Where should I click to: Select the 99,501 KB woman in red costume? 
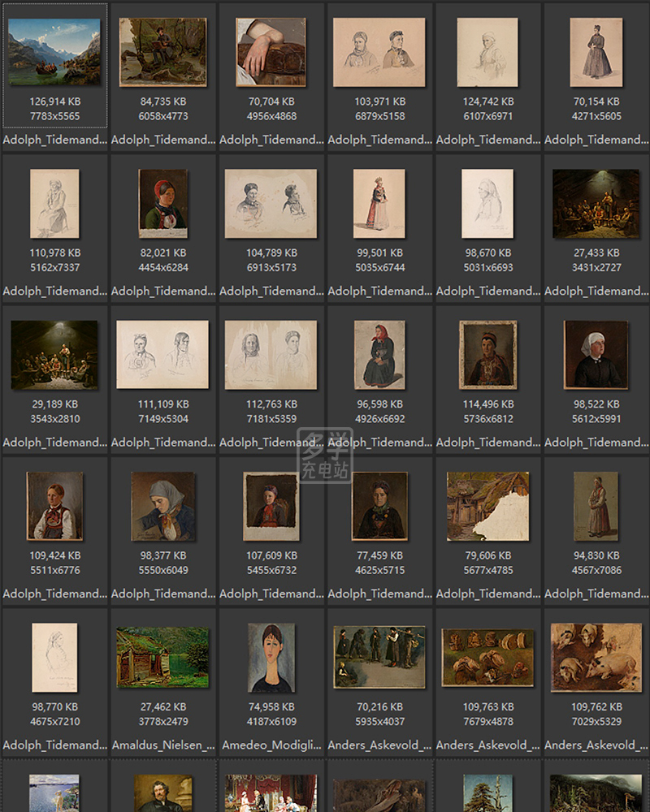pyautogui.click(x=379, y=203)
